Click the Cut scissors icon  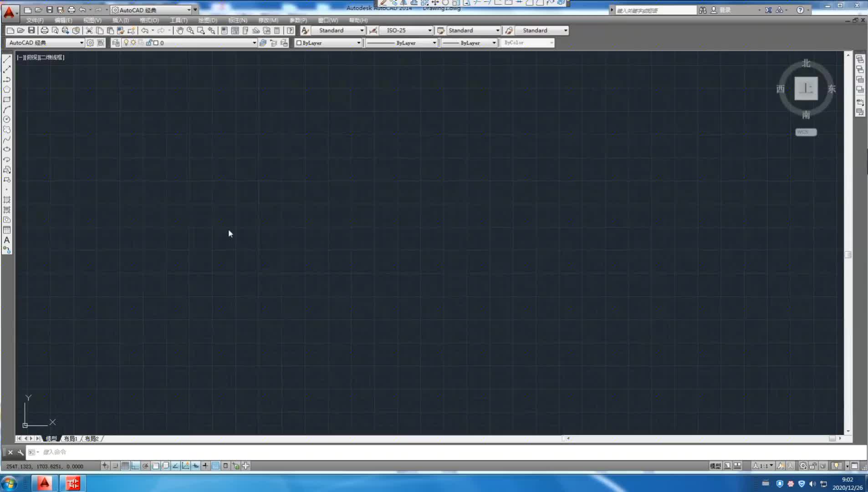pos(89,31)
